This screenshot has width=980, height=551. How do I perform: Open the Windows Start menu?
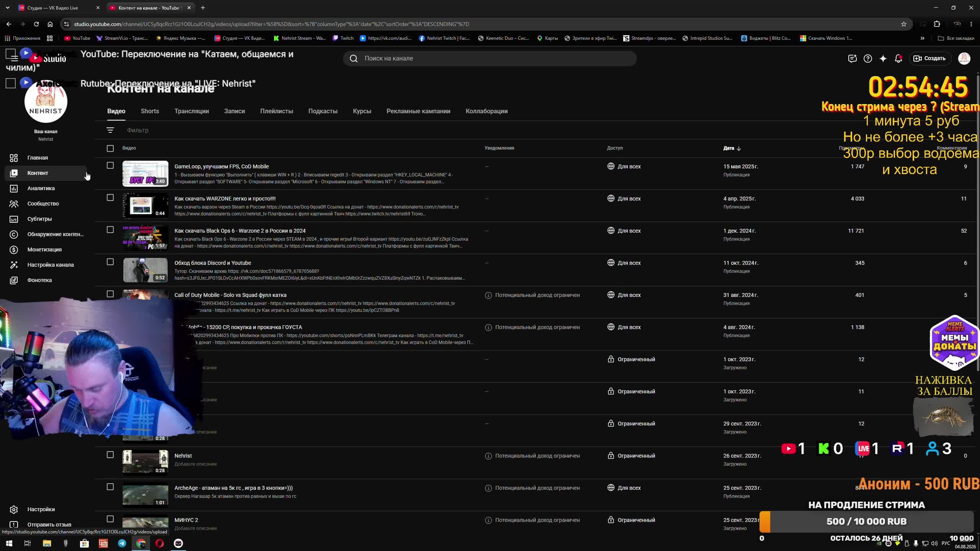tap(9, 543)
